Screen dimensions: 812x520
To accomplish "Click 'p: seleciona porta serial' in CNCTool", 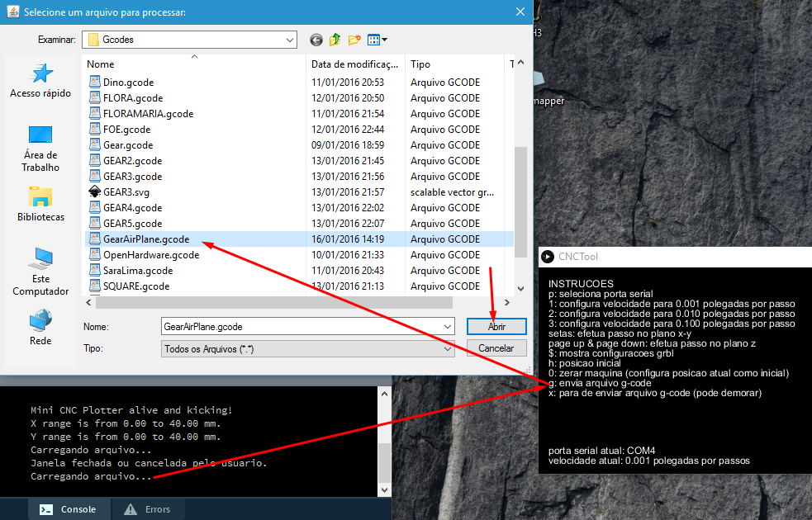I will coord(601,293).
